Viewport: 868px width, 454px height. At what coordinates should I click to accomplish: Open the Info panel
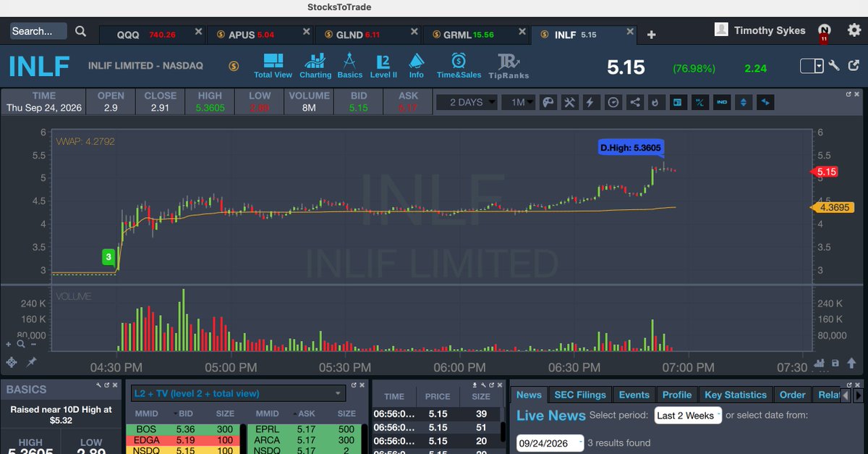click(416, 65)
